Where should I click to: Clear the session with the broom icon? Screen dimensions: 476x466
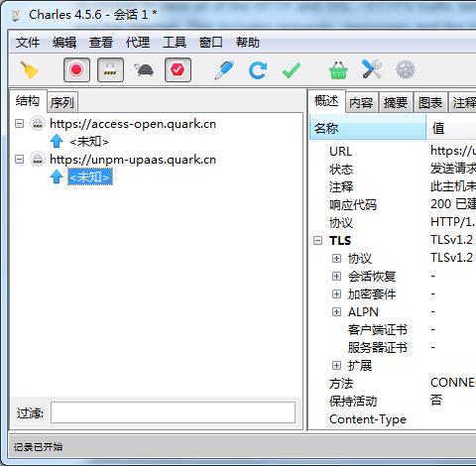pos(30,70)
